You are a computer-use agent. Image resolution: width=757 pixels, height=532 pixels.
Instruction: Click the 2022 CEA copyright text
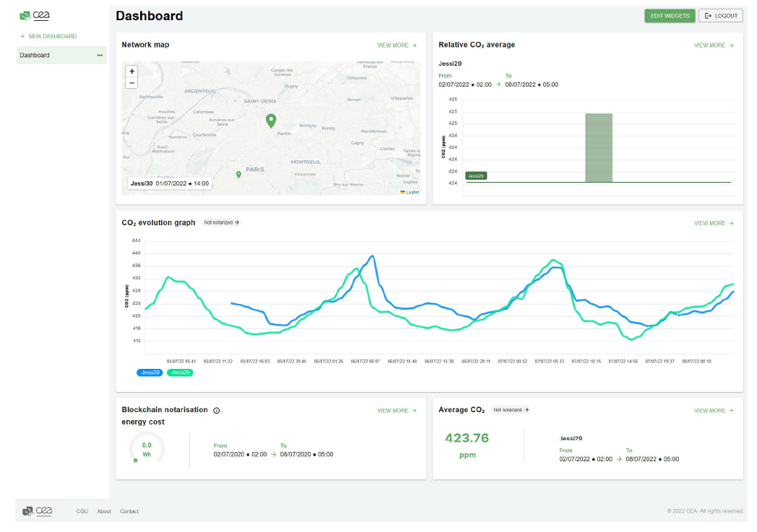[705, 511]
